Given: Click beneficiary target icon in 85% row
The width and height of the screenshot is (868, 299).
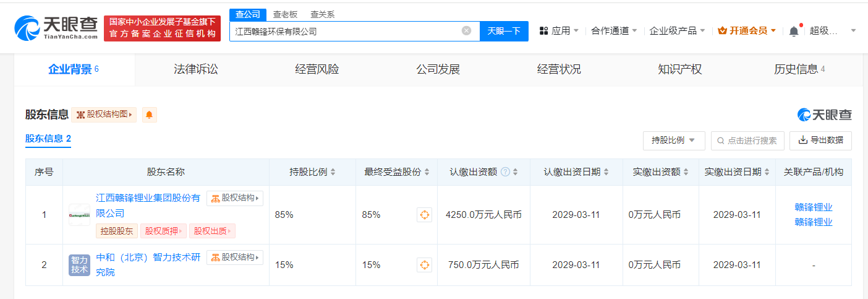Looking at the screenshot, I should pos(424,215).
